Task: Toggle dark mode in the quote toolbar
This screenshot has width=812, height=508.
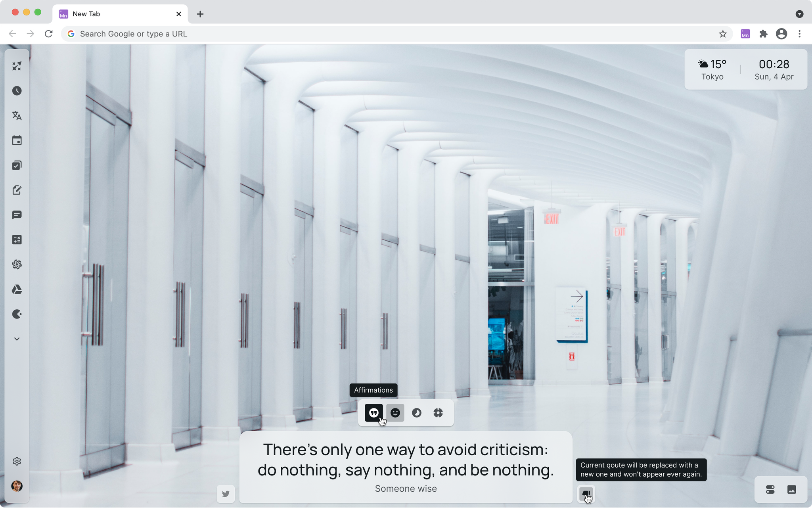Action: [416, 412]
